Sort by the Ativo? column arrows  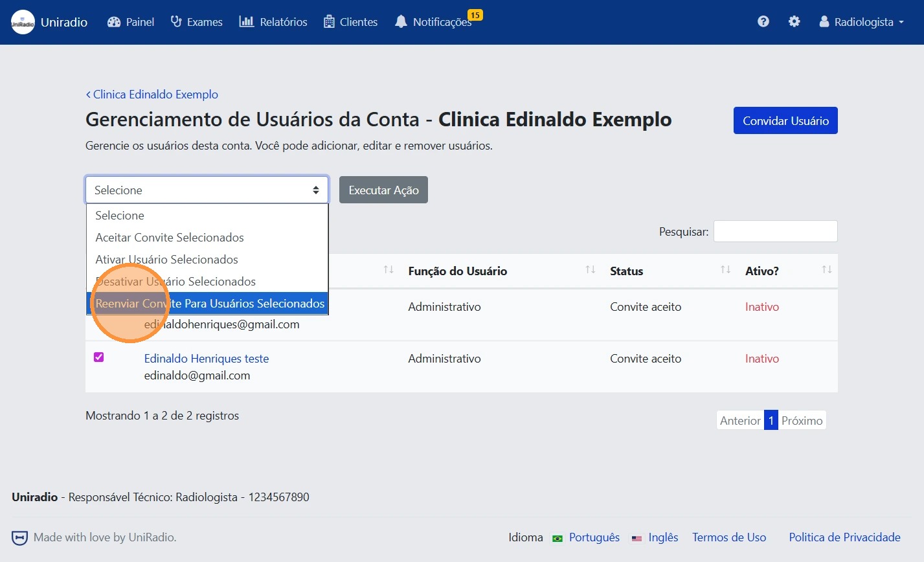click(x=826, y=270)
